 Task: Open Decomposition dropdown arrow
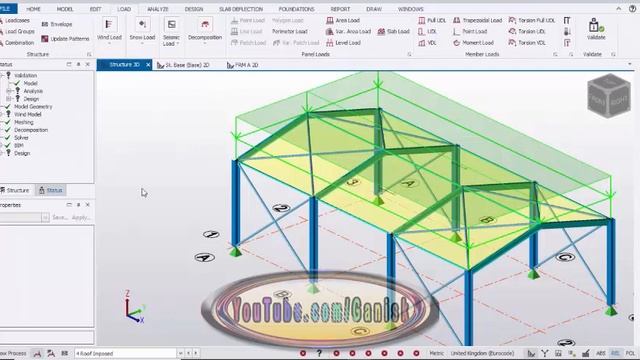[205, 43]
